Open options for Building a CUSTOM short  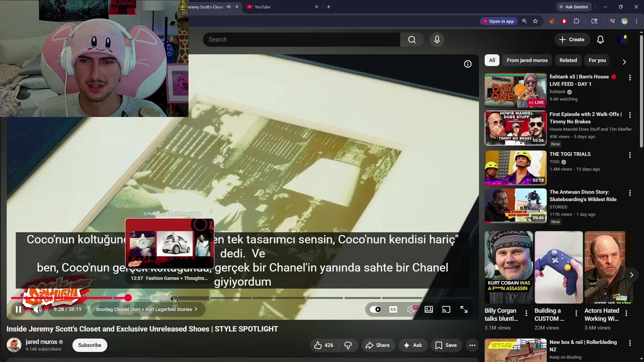(576, 313)
